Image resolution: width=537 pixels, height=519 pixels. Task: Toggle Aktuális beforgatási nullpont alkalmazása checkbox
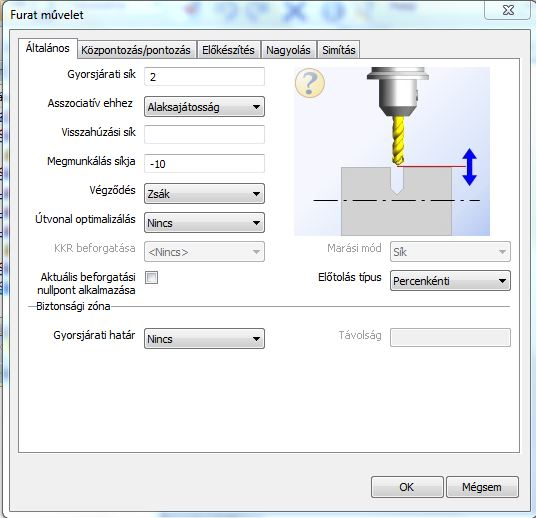pyautogui.click(x=151, y=277)
